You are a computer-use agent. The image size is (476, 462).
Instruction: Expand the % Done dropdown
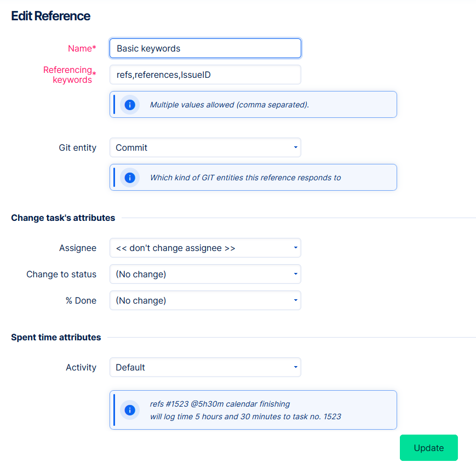(205, 300)
